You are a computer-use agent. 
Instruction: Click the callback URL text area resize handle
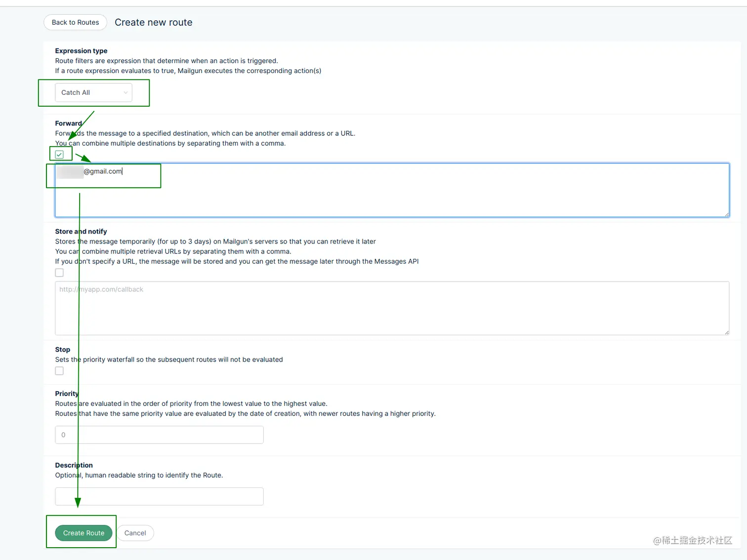pyautogui.click(x=726, y=332)
